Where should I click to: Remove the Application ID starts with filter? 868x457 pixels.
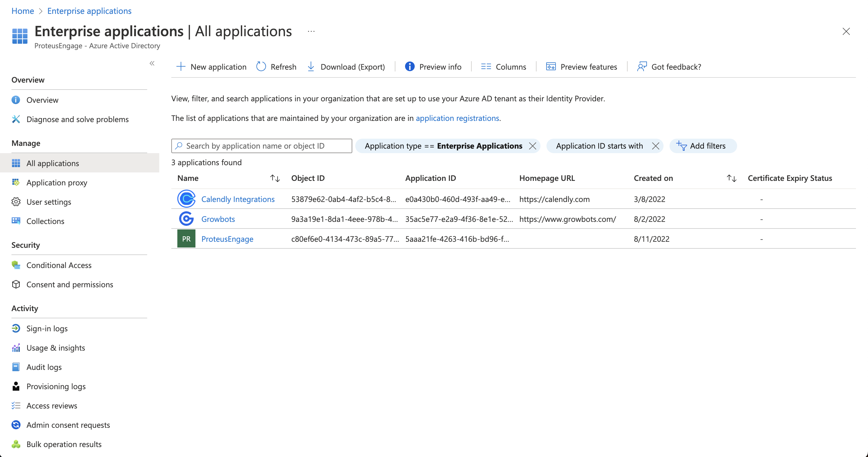pos(655,146)
